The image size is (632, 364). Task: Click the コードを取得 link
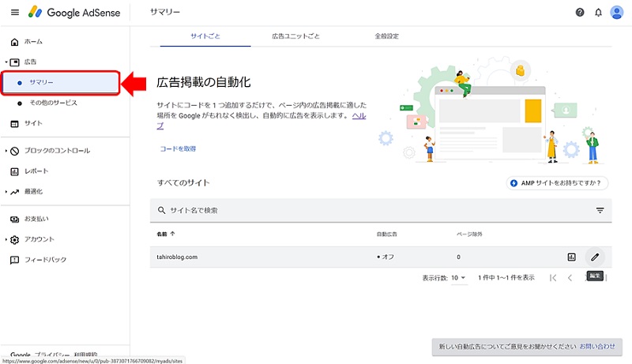pos(178,149)
